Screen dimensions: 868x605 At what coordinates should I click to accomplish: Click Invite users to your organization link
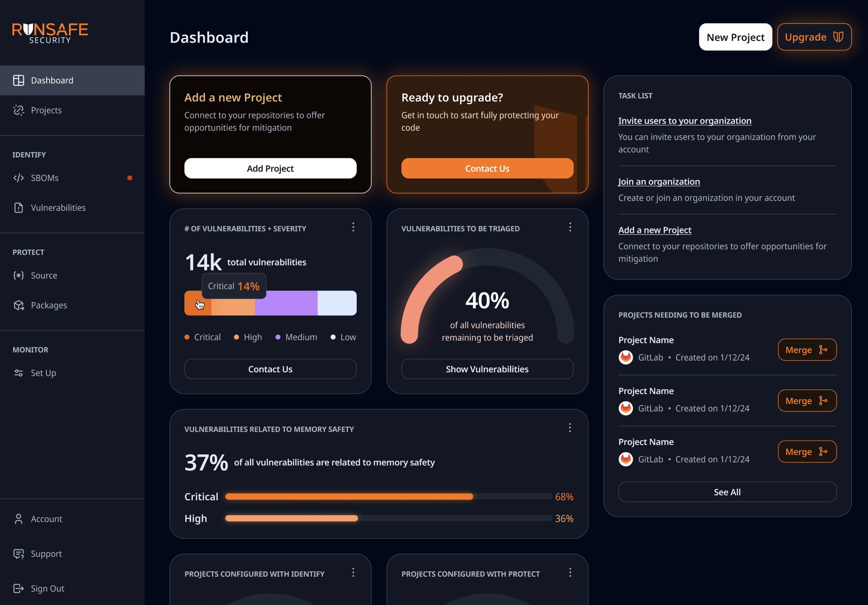[x=685, y=120]
